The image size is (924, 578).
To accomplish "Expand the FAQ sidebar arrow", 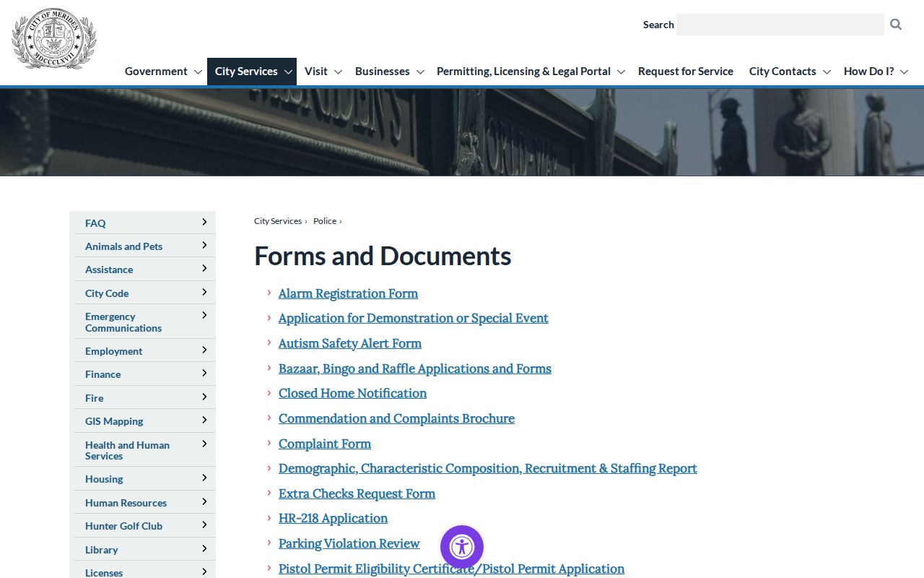I will point(204,222).
